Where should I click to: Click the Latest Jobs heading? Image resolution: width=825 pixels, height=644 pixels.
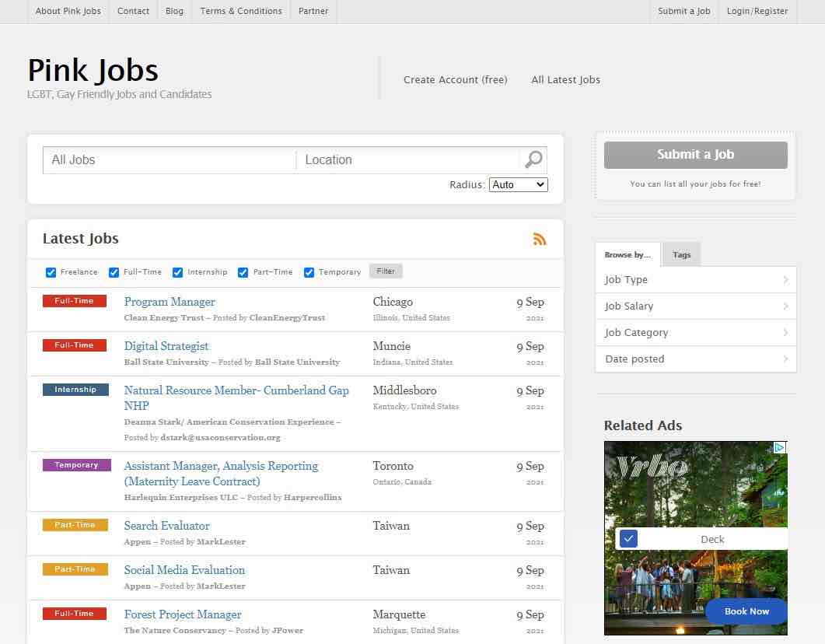81,239
